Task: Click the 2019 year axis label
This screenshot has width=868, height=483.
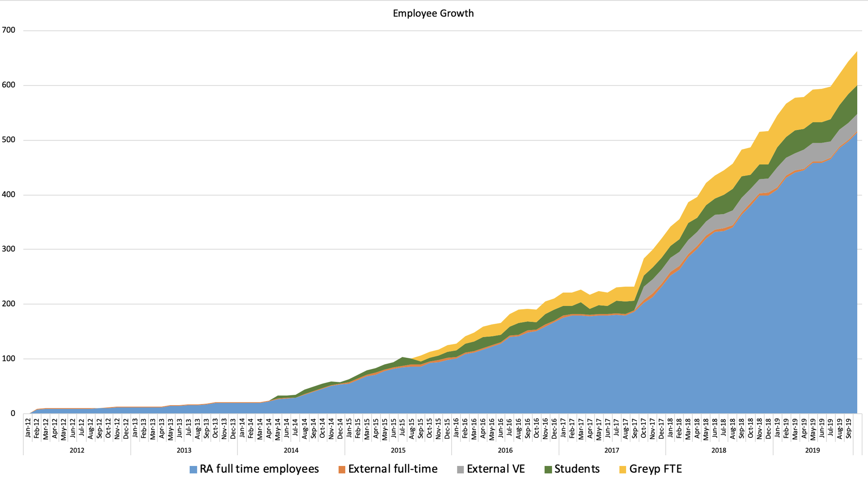Action: tap(813, 450)
